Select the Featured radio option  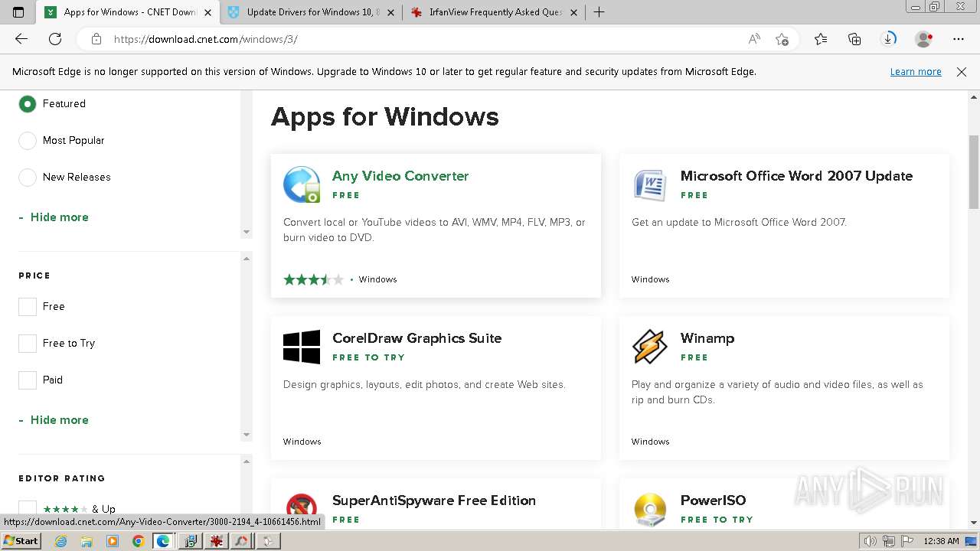[x=28, y=103]
